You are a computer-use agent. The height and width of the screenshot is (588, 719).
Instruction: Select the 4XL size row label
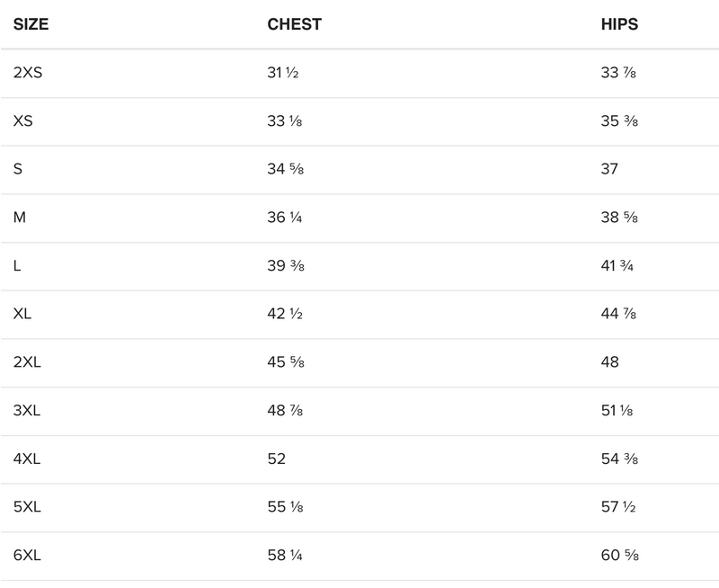28,459
